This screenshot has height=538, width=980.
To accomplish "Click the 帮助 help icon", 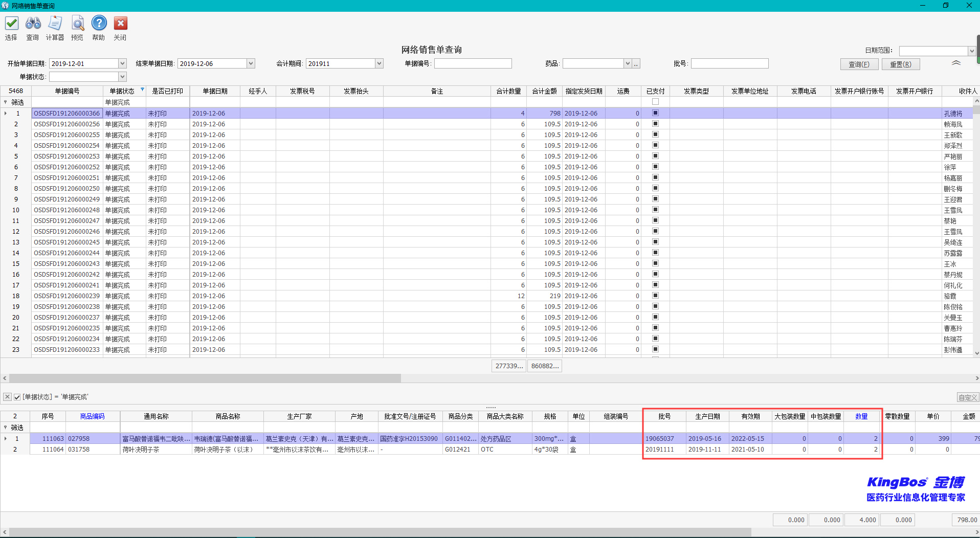I will [x=99, y=24].
